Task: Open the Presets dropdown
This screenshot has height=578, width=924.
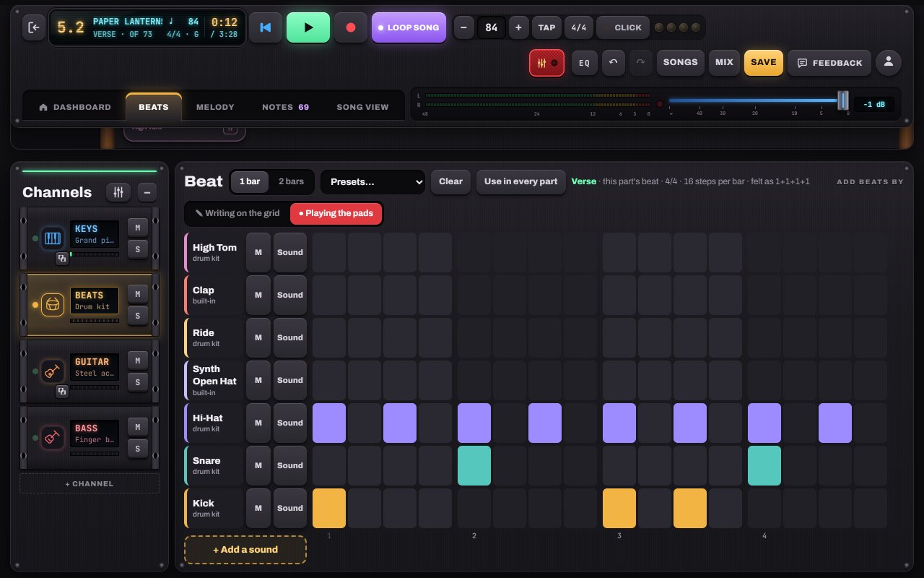Action: point(373,182)
